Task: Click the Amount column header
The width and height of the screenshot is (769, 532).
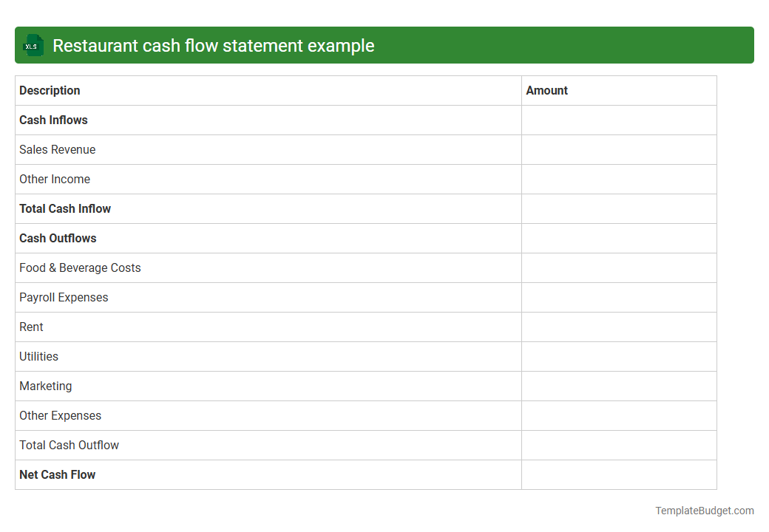Action: [x=547, y=90]
